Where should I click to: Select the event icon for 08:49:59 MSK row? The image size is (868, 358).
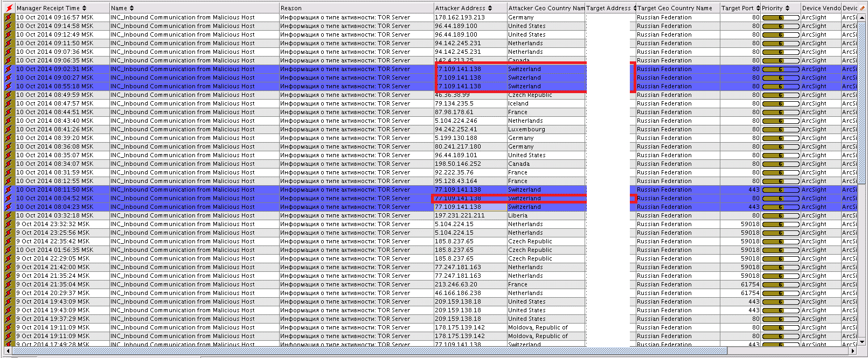[8, 95]
